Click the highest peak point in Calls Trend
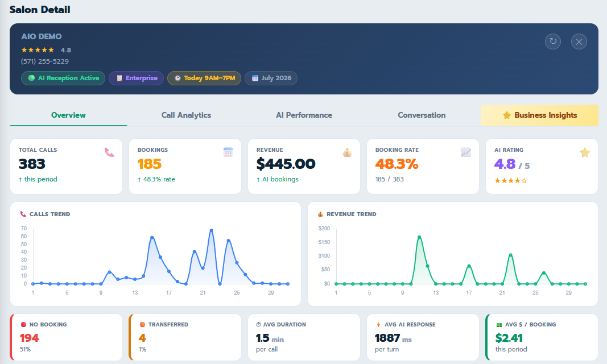The image size is (607, 364). point(212,230)
